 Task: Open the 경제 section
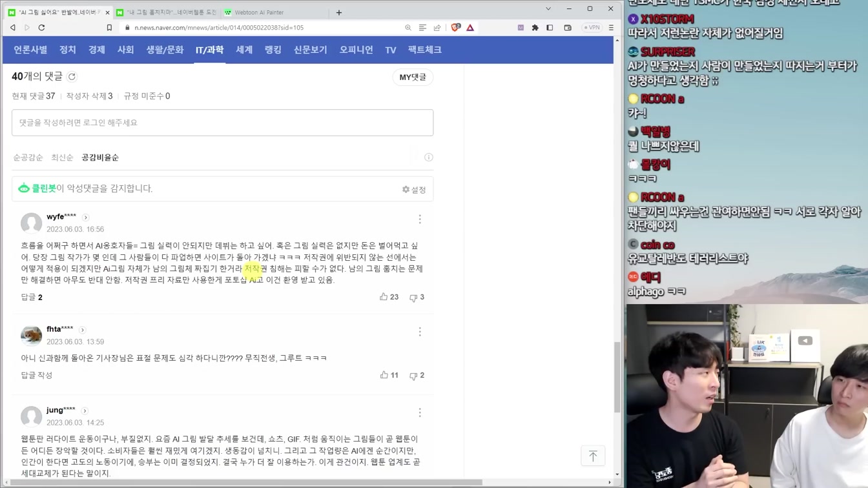click(97, 50)
